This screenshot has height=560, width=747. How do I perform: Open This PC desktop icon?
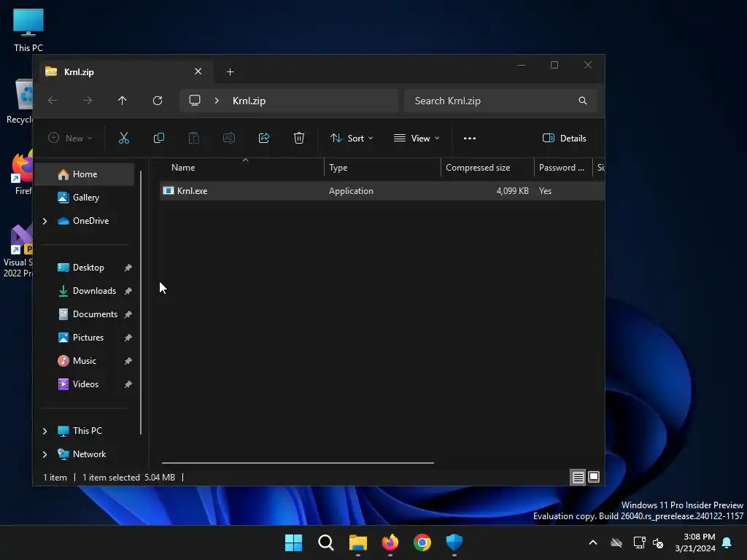click(x=28, y=30)
